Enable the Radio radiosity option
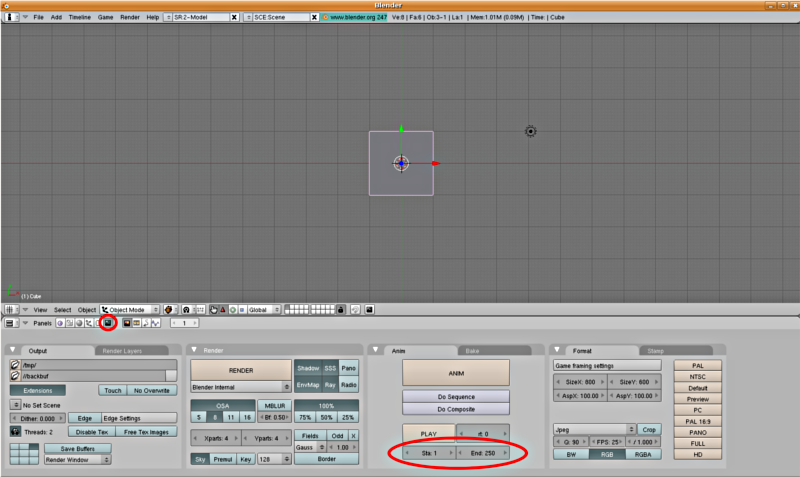Image resolution: width=800 pixels, height=477 pixels. click(348, 385)
